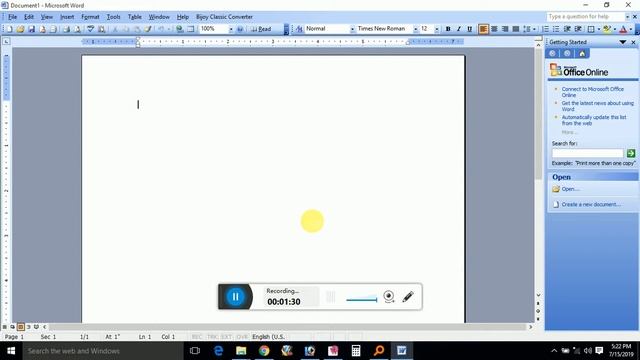Click Create a new document link

591,204
